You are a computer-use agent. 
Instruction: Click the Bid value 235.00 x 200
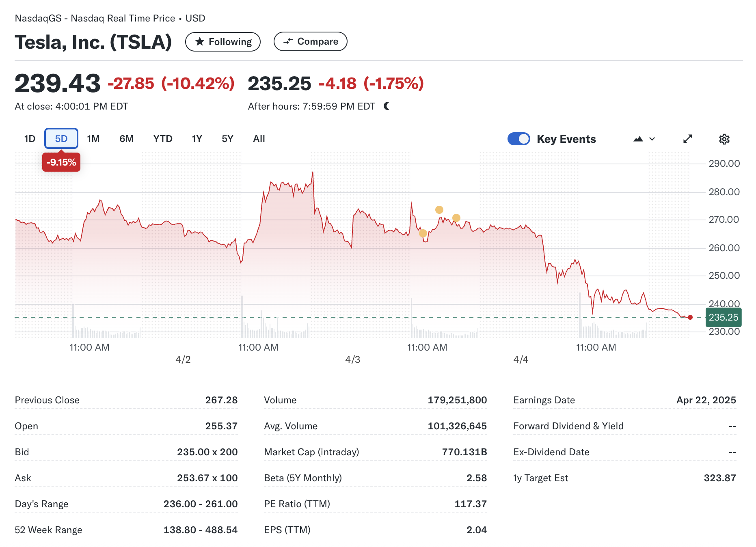coord(207,452)
